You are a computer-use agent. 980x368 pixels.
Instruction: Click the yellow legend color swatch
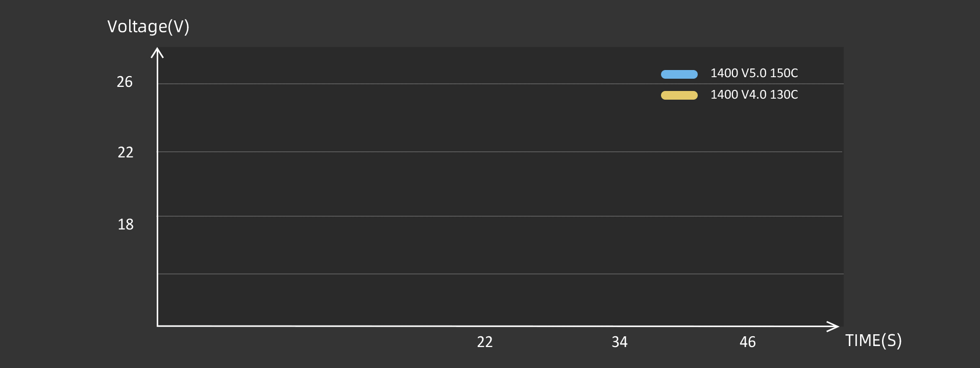point(679,95)
